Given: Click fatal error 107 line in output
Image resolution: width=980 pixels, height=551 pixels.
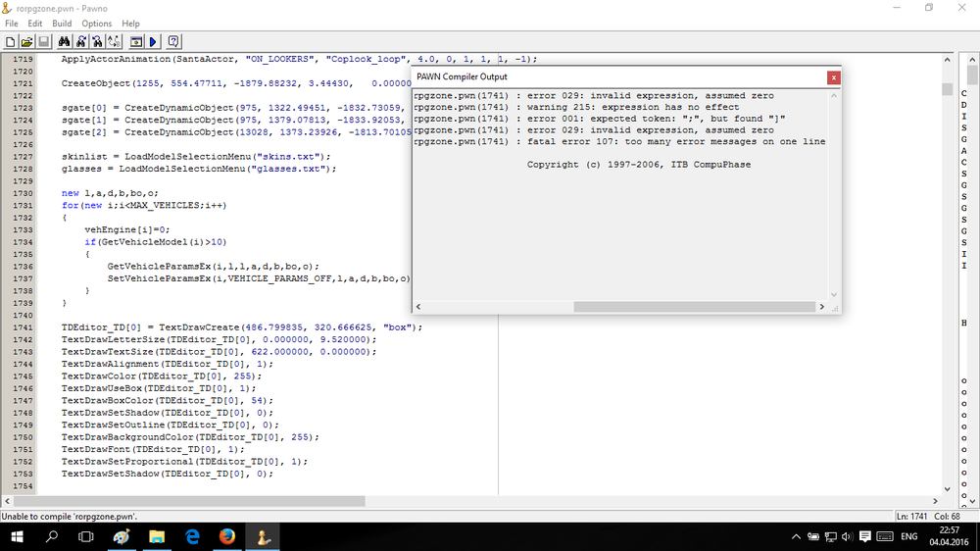Looking at the screenshot, I should [x=619, y=141].
